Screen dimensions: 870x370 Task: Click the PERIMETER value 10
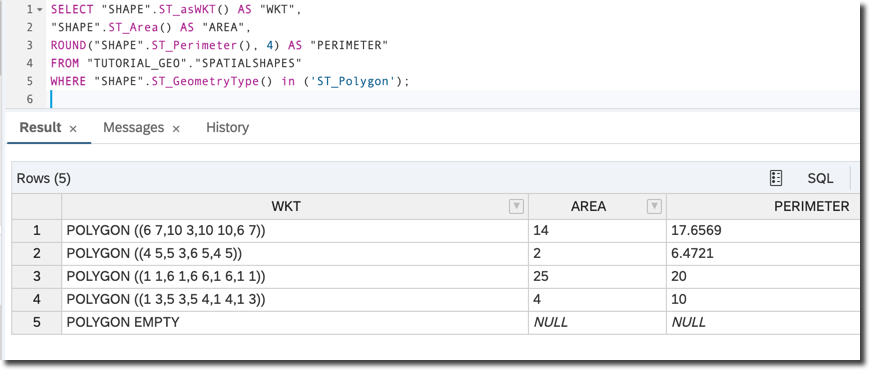click(x=763, y=300)
